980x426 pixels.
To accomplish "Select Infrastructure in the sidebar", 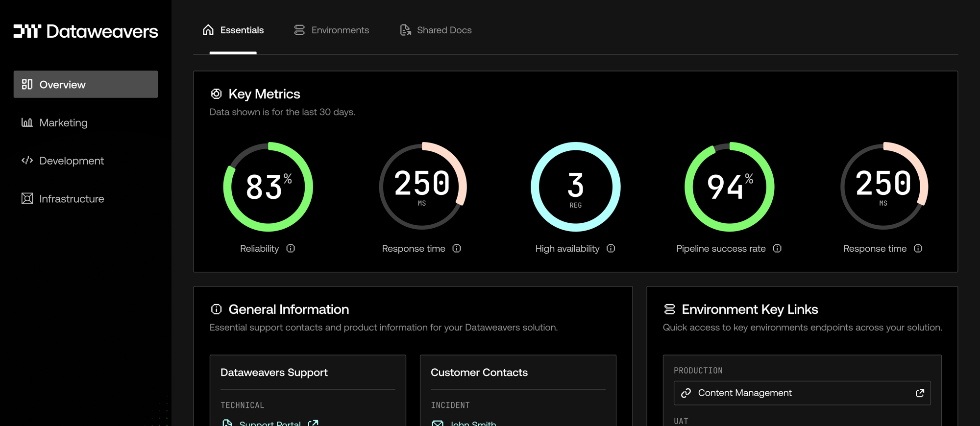I will click(x=71, y=199).
